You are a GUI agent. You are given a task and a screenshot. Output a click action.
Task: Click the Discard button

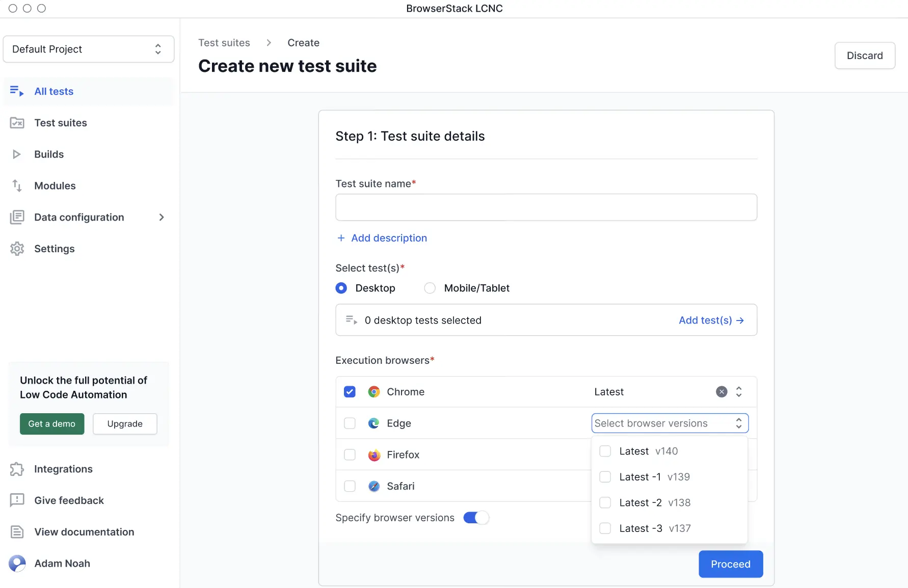coord(865,56)
